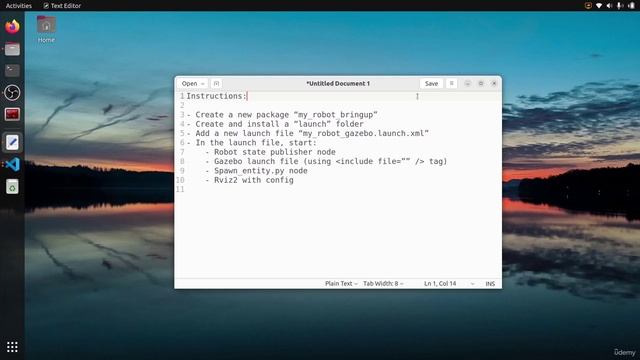The height and width of the screenshot is (360, 640).
Task: Click the microphone indicator in top bar
Action: tap(620, 6)
